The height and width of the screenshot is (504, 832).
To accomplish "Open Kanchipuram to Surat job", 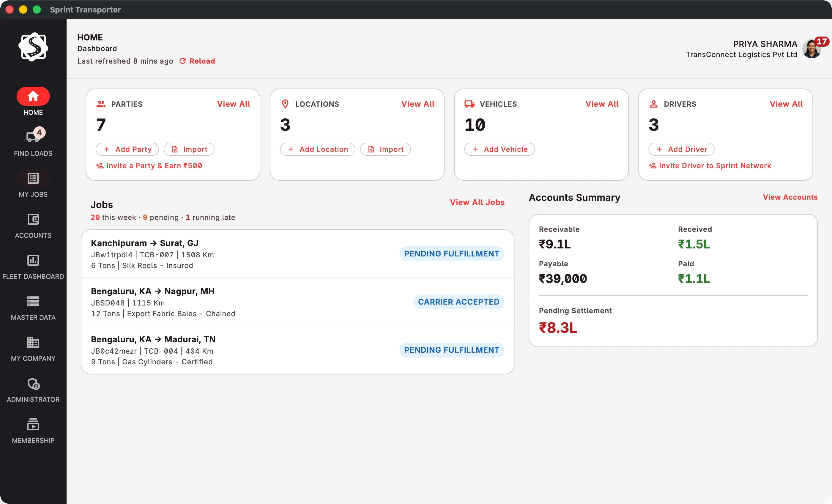I will [297, 254].
